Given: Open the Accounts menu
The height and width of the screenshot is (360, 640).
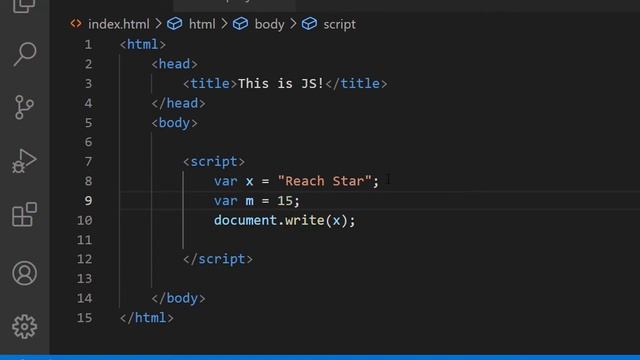Looking at the screenshot, I should coord(24,273).
